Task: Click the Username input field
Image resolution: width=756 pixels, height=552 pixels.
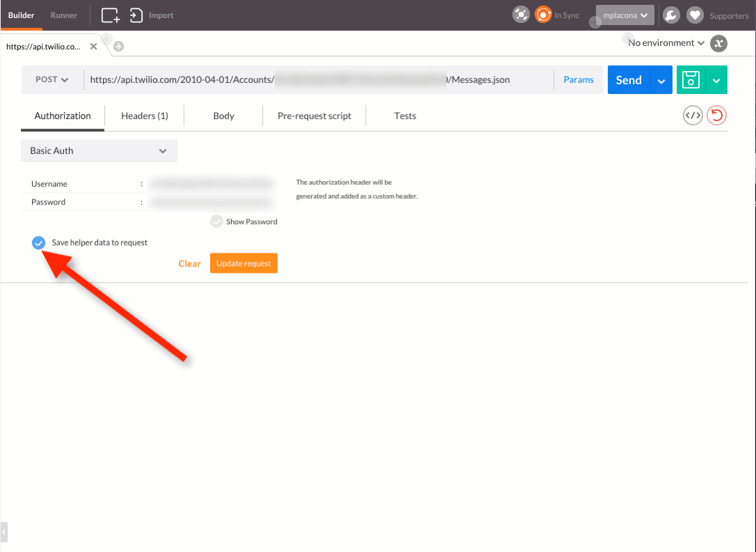Action: click(212, 183)
